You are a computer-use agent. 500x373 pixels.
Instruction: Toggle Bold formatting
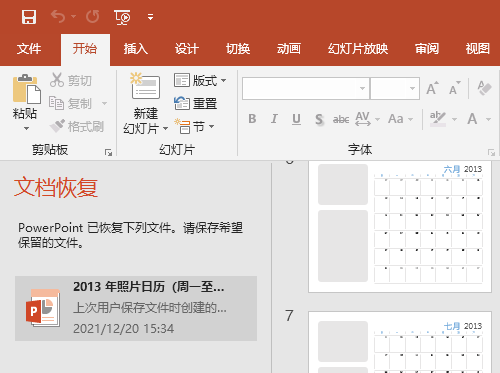(x=252, y=119)
